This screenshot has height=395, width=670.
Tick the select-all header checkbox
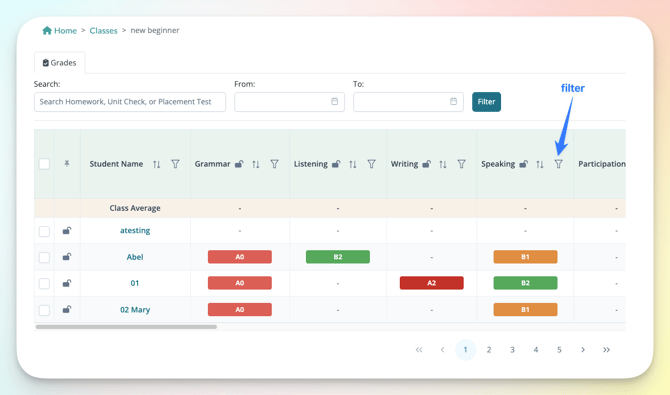tap(44, 164)
